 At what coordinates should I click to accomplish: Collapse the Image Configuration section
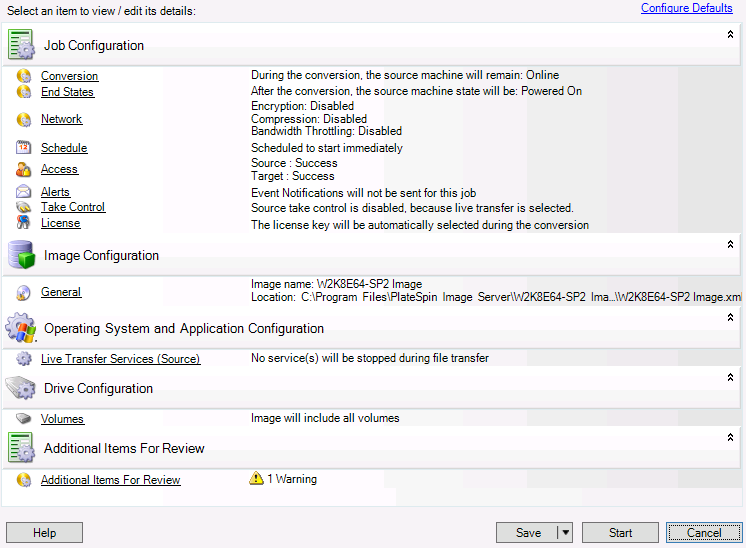coord(730,244)
